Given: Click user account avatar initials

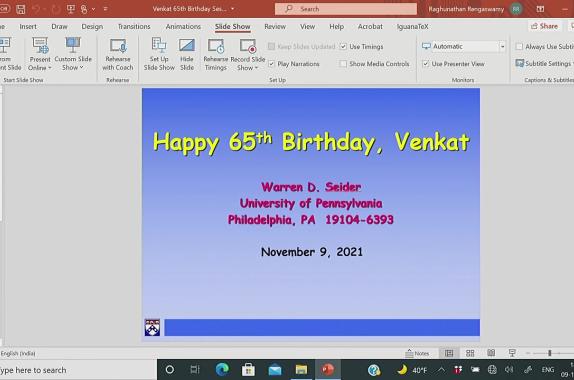Looking at the screenshot, I should point(516,9).
